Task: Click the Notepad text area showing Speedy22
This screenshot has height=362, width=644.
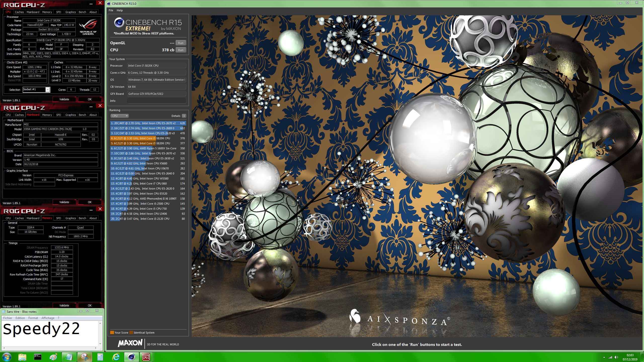Action: point(50,333)
